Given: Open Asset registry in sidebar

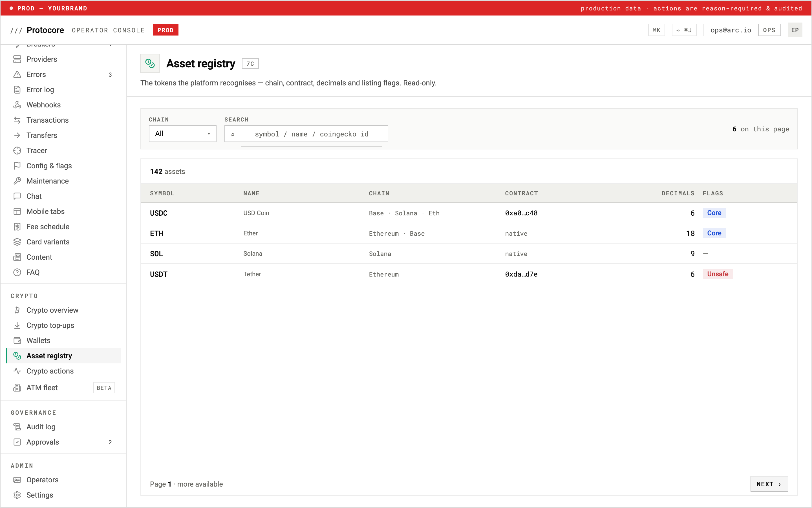Looking at the screenshot, I should tap(63, 356).
